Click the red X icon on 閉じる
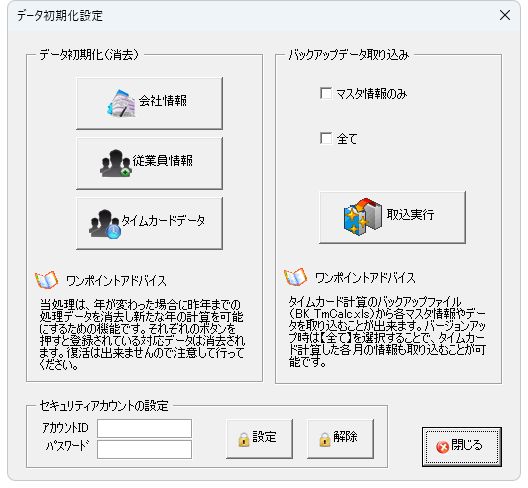 [442, 447]
